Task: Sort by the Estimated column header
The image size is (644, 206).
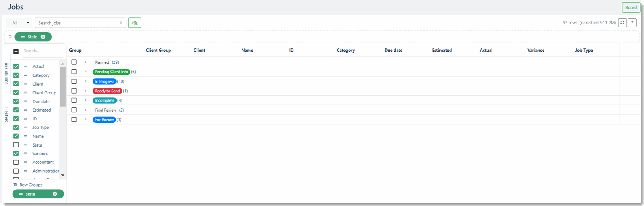Action: tap(442, 50)
